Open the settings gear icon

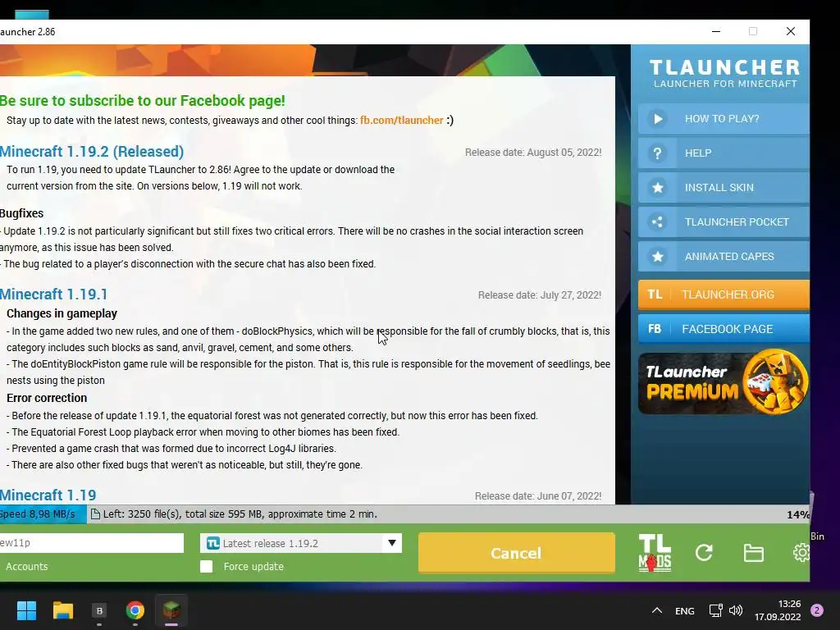801,552
